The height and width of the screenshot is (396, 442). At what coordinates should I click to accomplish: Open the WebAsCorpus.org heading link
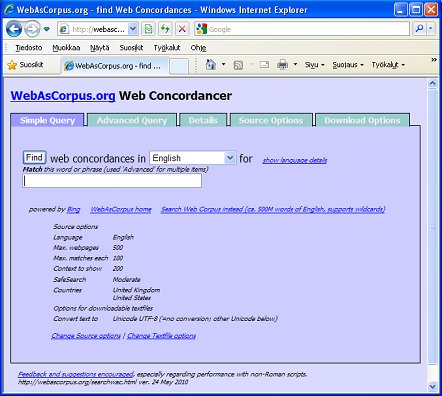click(x=63, y=96)
